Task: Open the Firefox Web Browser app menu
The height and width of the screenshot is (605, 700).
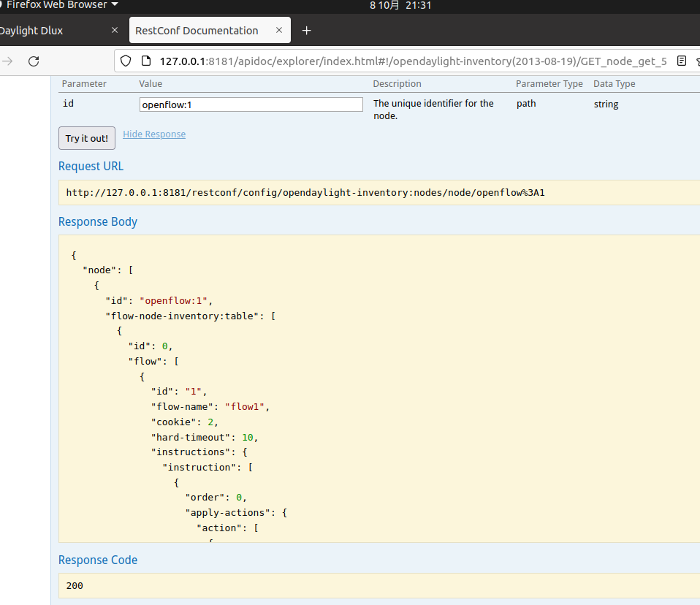Action: click(x=60, y=5)
